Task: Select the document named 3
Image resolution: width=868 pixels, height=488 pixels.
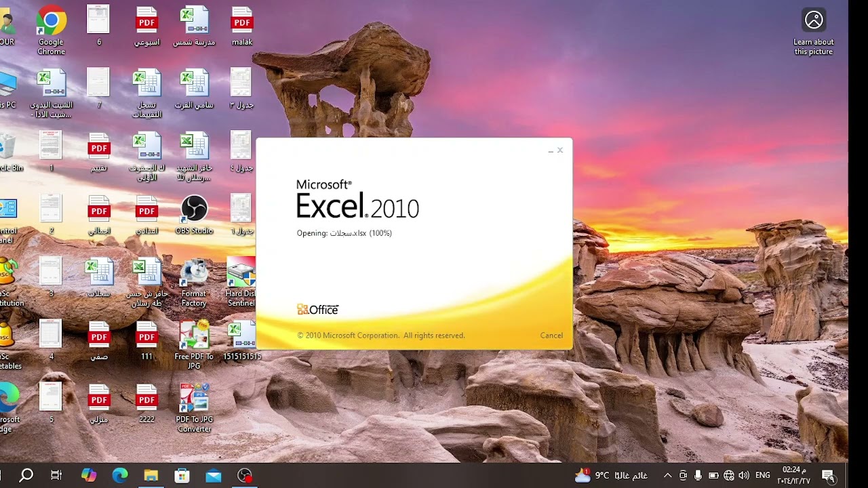Action: (52, 279)
